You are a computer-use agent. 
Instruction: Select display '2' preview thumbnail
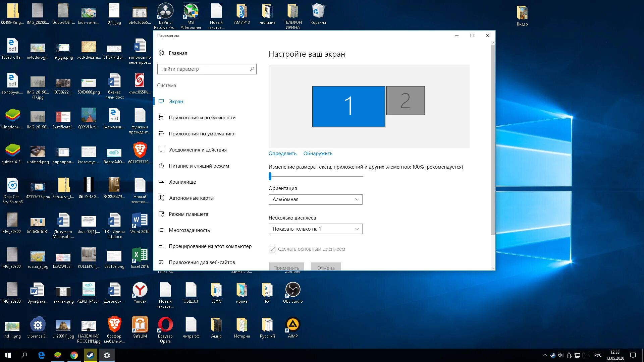click(x=404, y=100)
